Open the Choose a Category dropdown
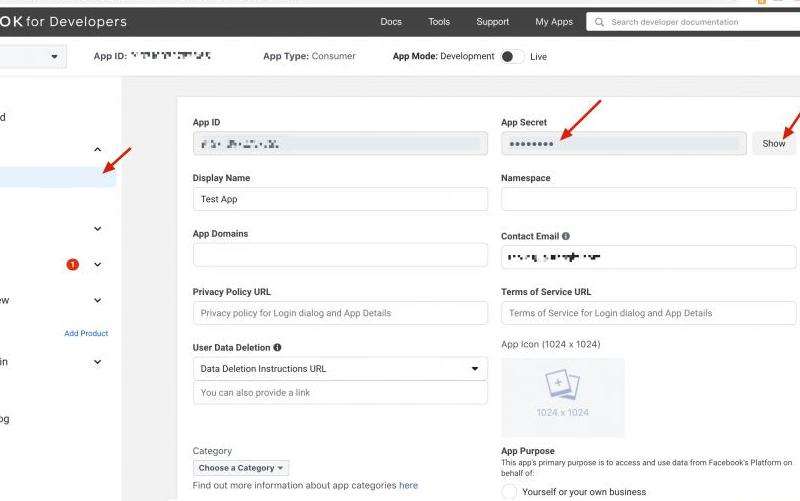 (241, 468)
